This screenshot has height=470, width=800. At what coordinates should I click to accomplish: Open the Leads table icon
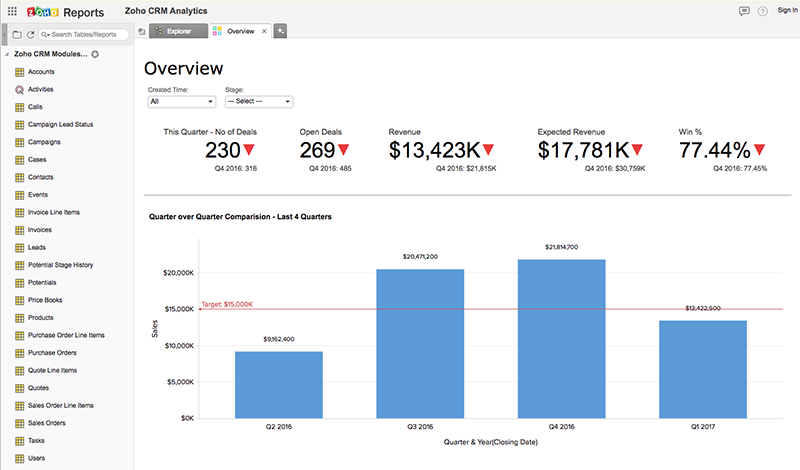pyautogui.click(x=19, y=248)
